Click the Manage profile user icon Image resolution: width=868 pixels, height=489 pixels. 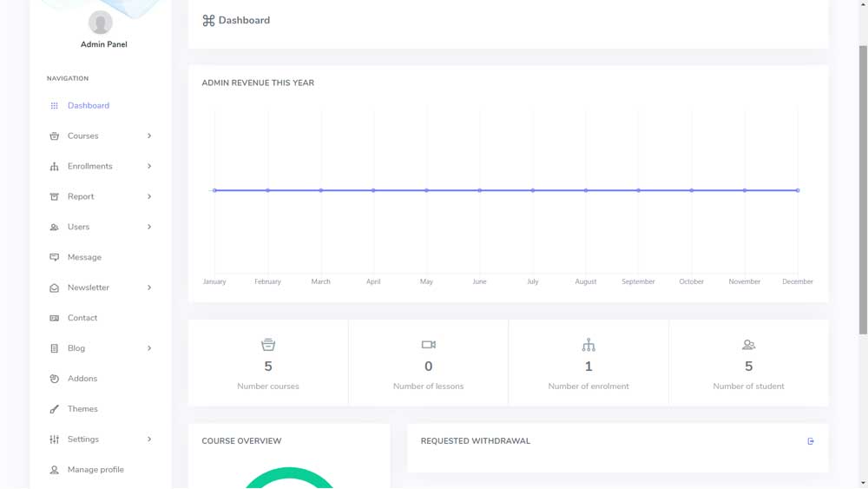[x=54, y=470]
